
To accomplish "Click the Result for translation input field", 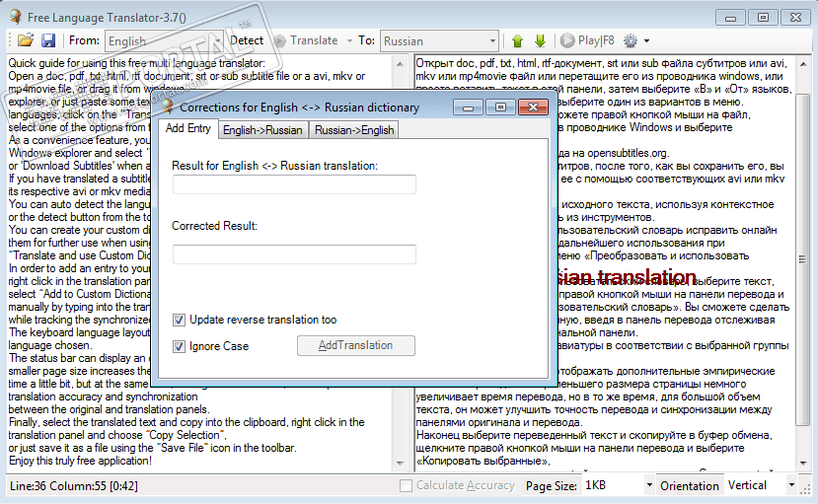I will [x=294, y=184].
